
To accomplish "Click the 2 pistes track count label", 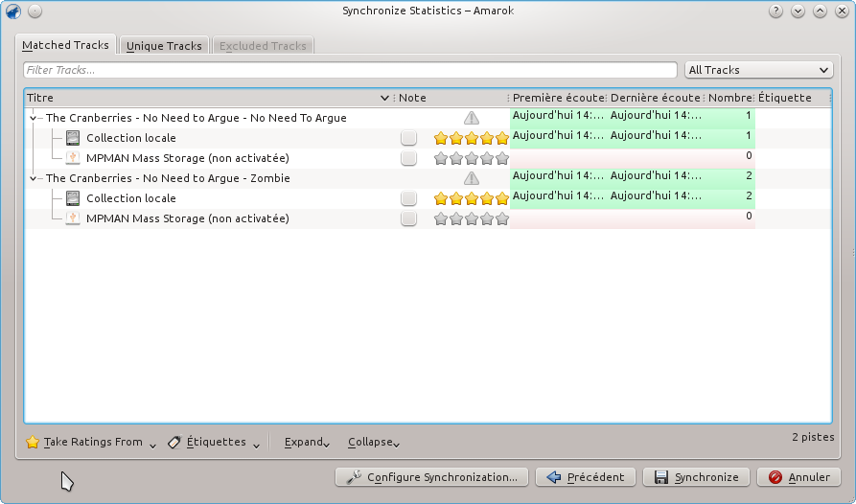I will point(813,437).
